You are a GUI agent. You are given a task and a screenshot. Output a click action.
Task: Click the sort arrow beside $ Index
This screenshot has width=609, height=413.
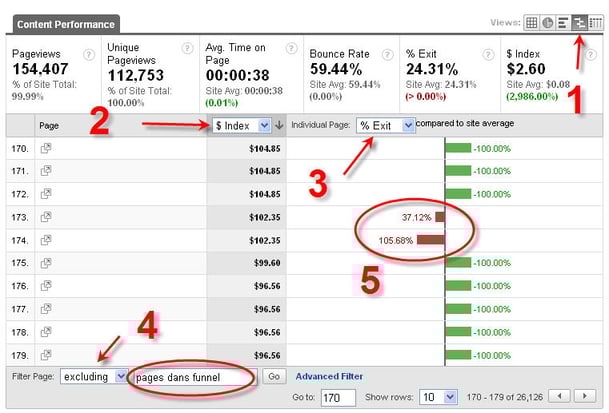point(279,125)
